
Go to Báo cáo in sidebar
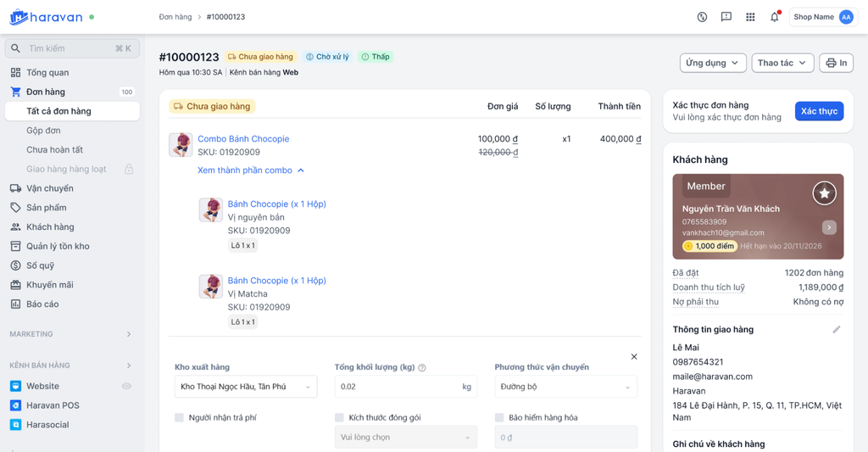click(x=42, y=304)
